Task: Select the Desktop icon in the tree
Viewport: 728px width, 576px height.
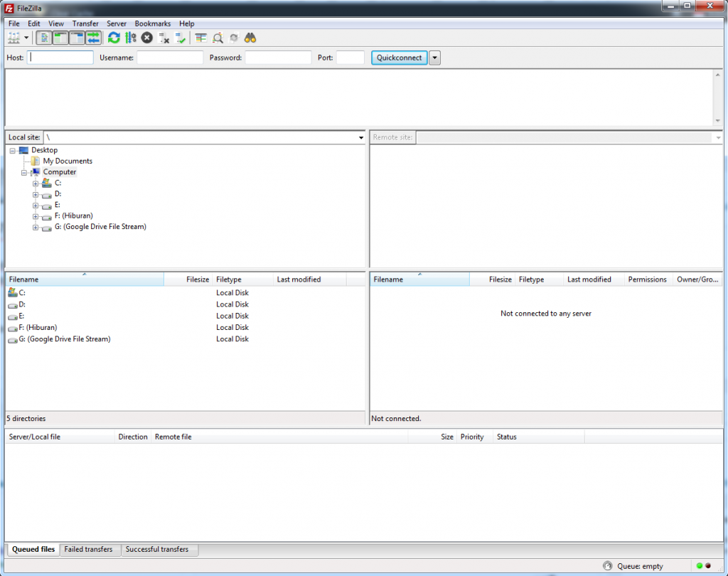Action: (x=23, y=150)
